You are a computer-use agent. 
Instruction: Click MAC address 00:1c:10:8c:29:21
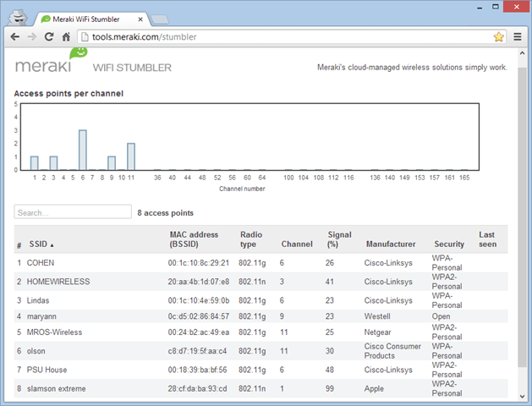tap(199, 263)
